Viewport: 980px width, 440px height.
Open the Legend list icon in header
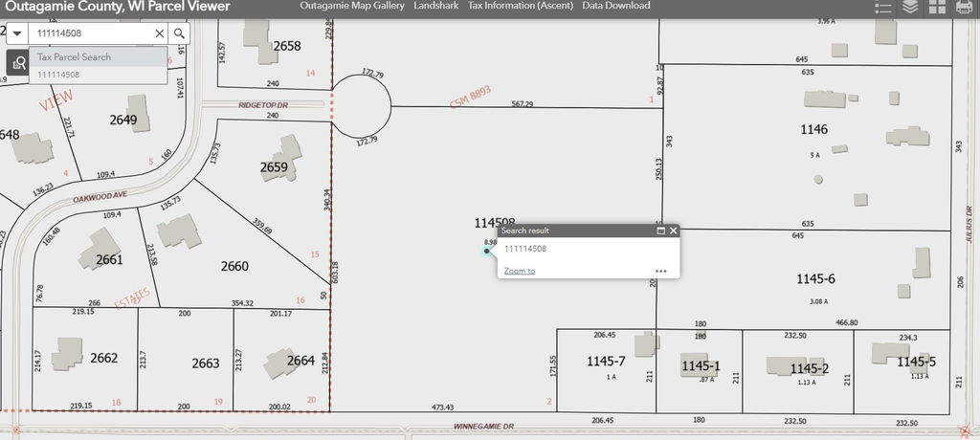pyautogui.click(x=882, y=8)
